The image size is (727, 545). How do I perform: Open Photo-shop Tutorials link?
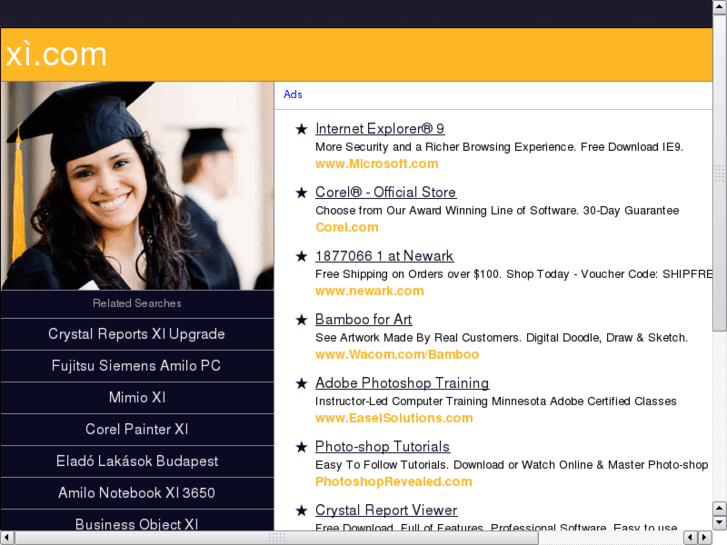pos(383,446)
